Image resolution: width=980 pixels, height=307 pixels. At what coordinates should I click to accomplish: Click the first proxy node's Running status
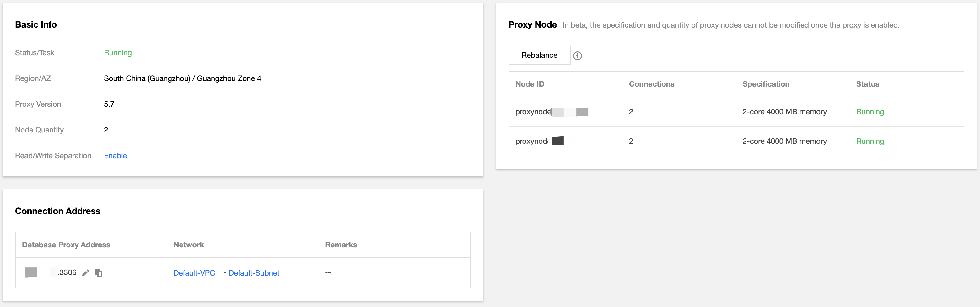tap(870, 112)
